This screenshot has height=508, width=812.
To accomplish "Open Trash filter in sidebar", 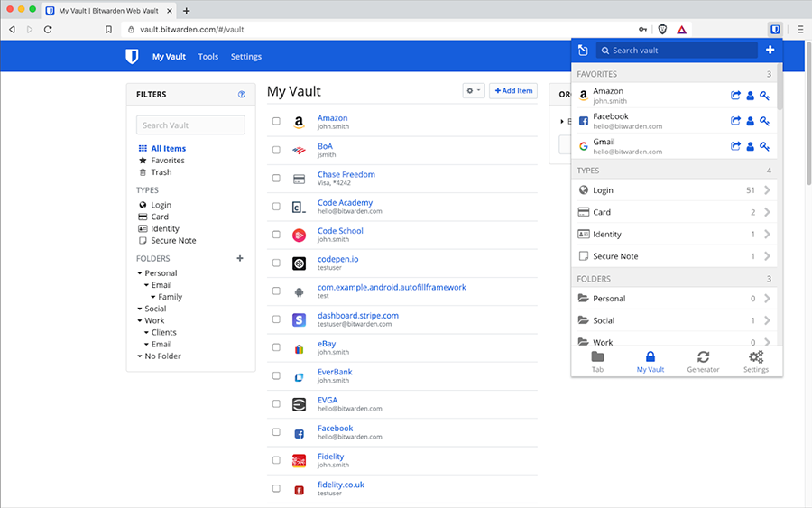I will tap(161, 172).
